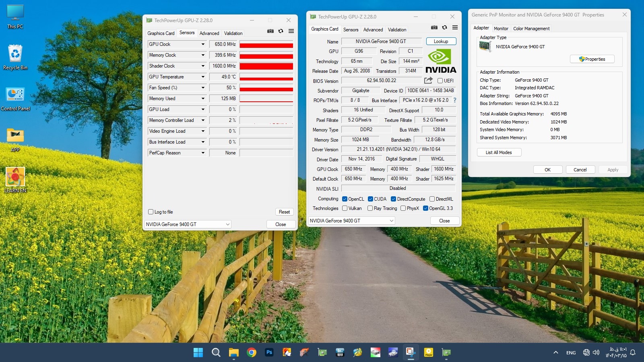Click the Bus Interface question mark icon

click(455, 100)
